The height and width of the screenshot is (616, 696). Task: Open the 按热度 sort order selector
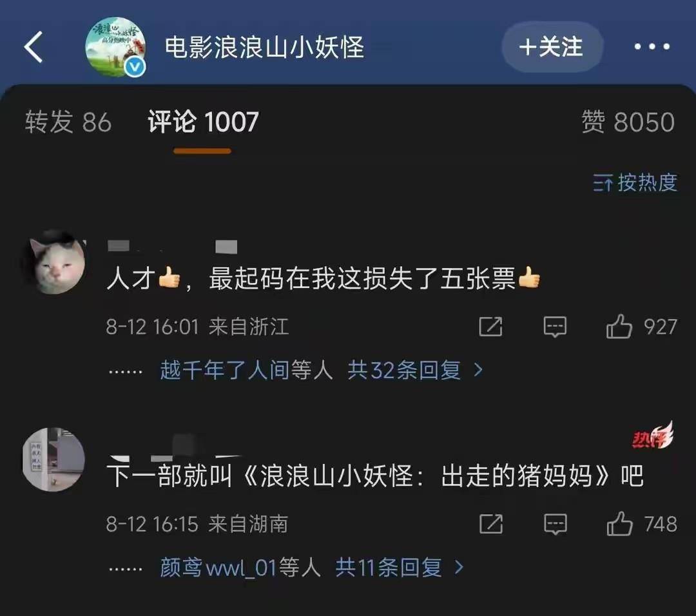pos(635,182)
